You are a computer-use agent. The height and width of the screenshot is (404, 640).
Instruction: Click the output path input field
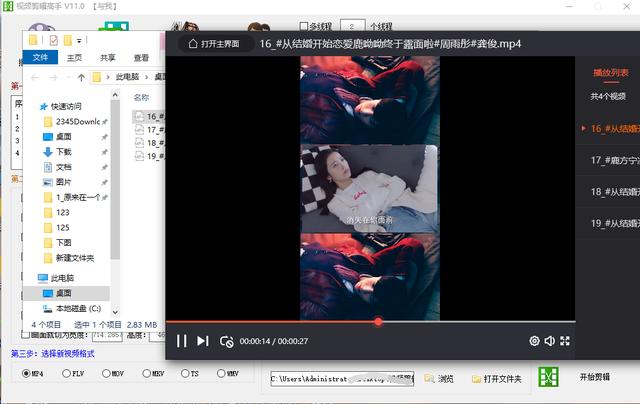342,379
